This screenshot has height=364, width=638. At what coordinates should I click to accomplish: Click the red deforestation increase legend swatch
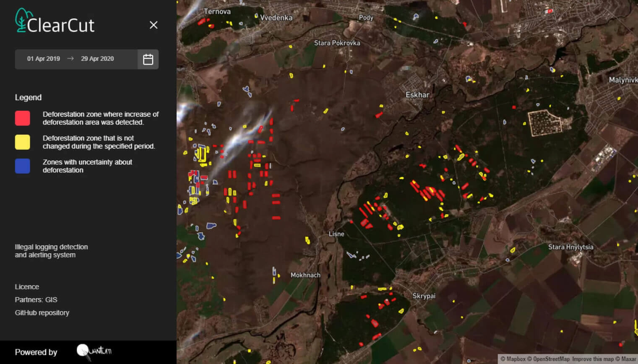coord(23,118)
